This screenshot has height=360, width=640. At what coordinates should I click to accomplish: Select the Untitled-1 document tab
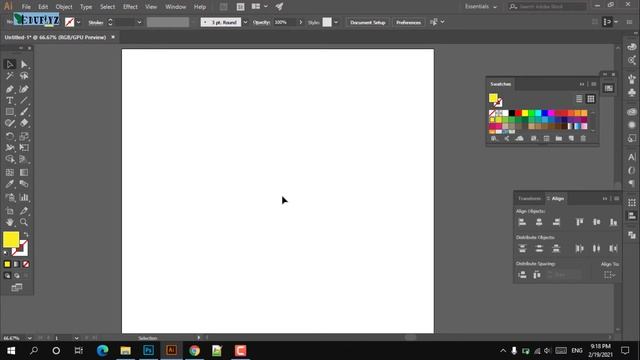[55, 38]
